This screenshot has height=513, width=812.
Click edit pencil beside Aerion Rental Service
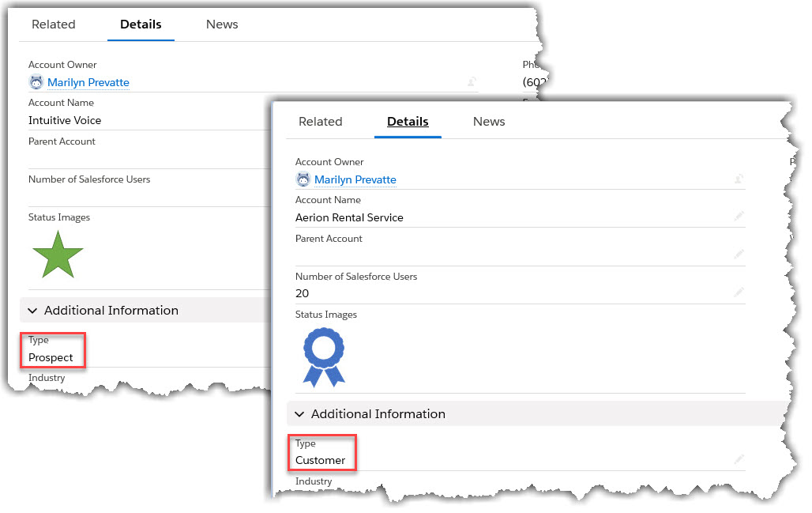(739, 217)
